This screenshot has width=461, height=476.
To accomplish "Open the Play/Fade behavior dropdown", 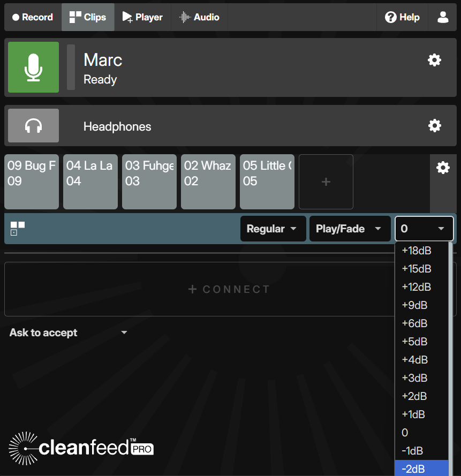I will tap(350, 229).
